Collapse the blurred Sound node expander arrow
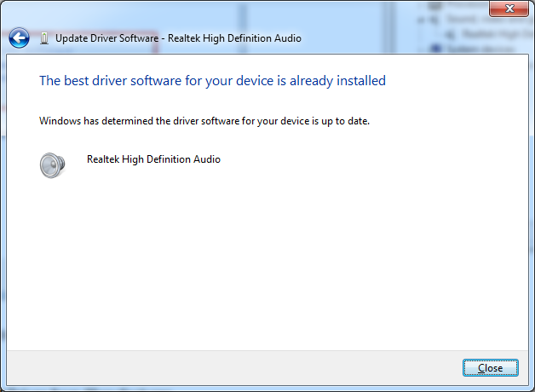This screenshot has width=535, height=392. coord(422,18)
